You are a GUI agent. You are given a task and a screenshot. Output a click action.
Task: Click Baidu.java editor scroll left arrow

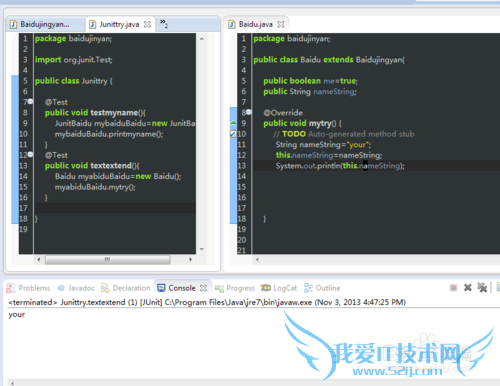257,259
